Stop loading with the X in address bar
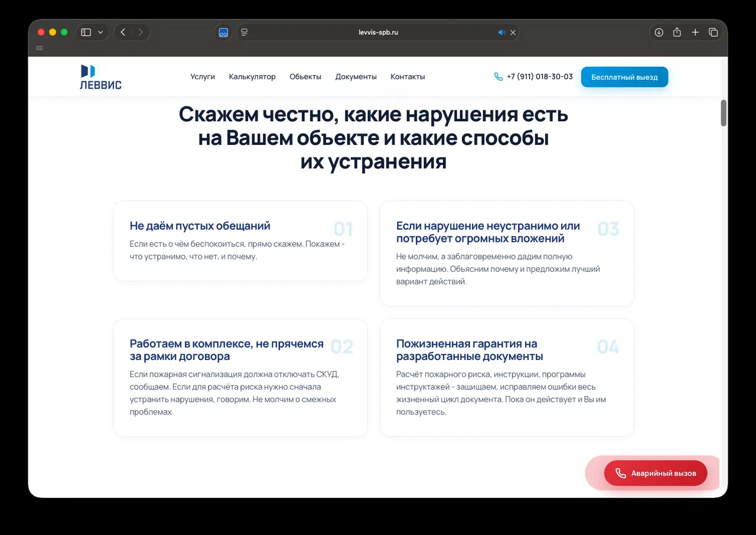This screenshot has width=756, height=535. click(x=513, y=33)
